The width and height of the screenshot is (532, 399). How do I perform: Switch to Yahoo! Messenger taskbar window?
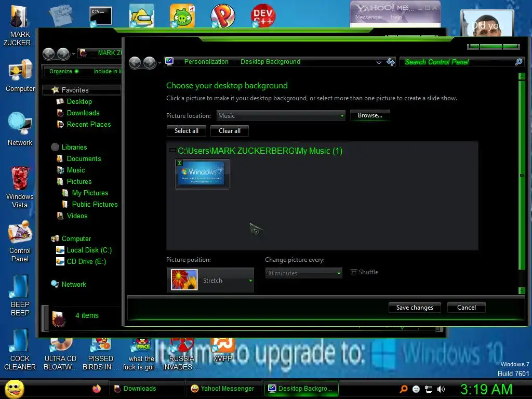[x=223, y=389]
